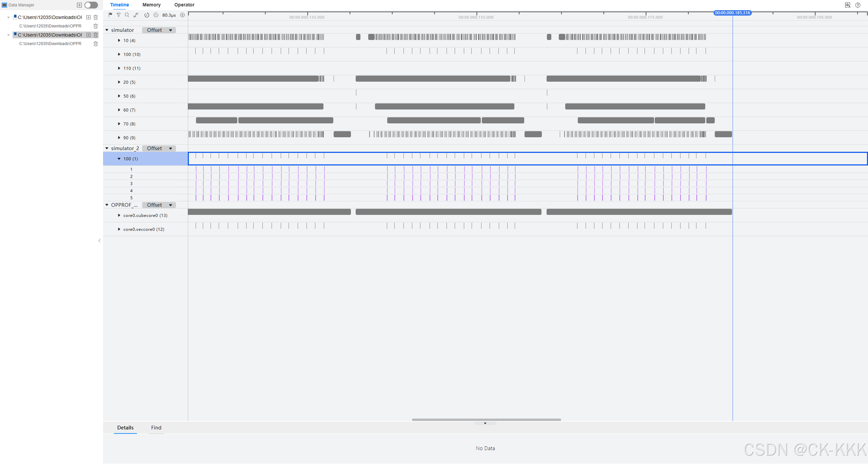Viewport: 868px width, 464px height.
Task: Click the flag marker icon in timeline toolbar
Action: 110,15
